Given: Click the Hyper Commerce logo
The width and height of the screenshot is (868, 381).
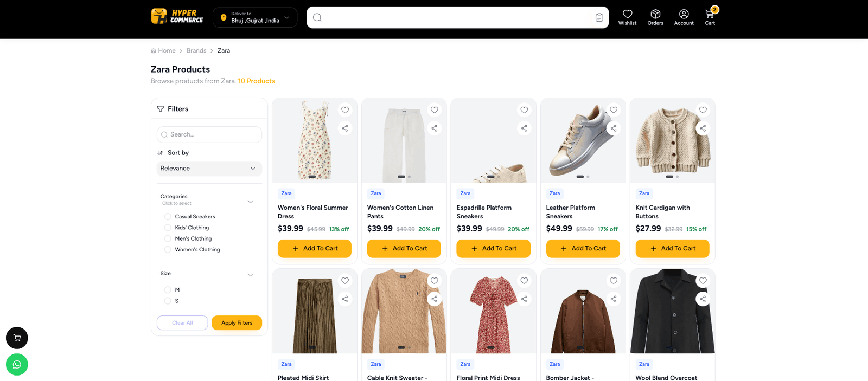Looking at the screenshot, I should [x=177, y=16].
